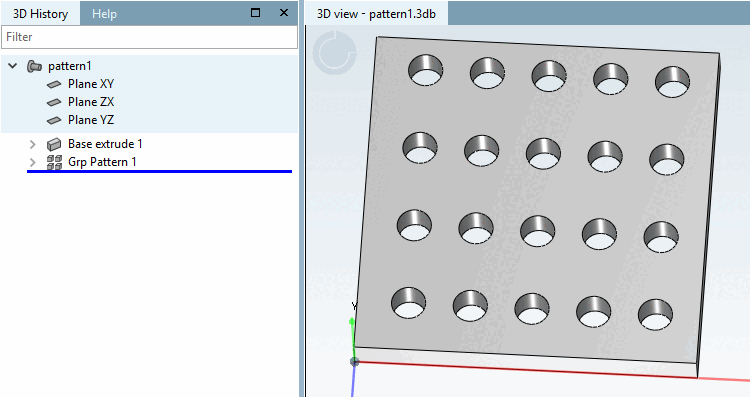Click the origin point of the axes

tap(354, 362)
